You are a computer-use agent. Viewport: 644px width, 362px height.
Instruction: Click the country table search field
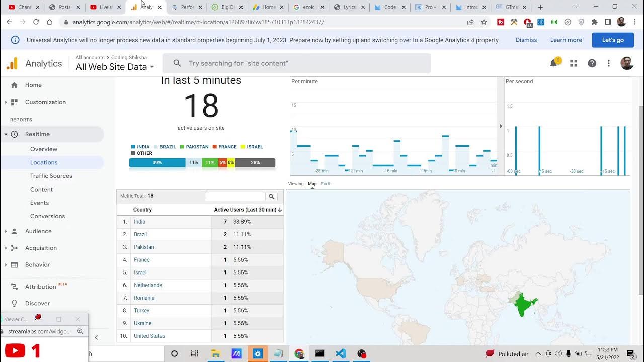(x=235, y=197)
